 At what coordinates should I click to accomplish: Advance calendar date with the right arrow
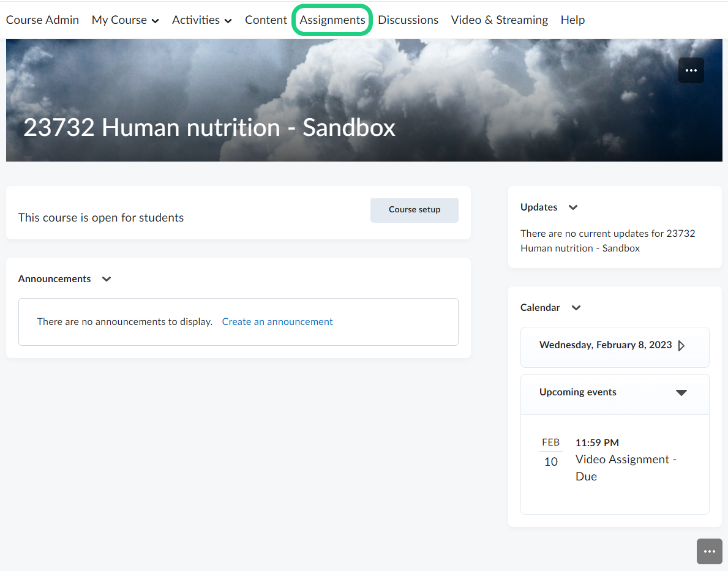click(681, 346)
